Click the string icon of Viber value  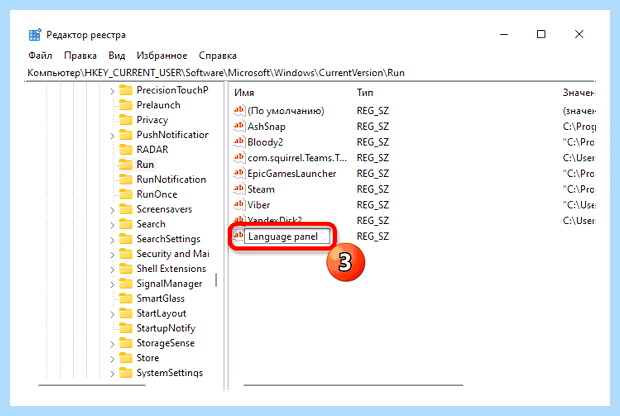(x=239, y=205)
